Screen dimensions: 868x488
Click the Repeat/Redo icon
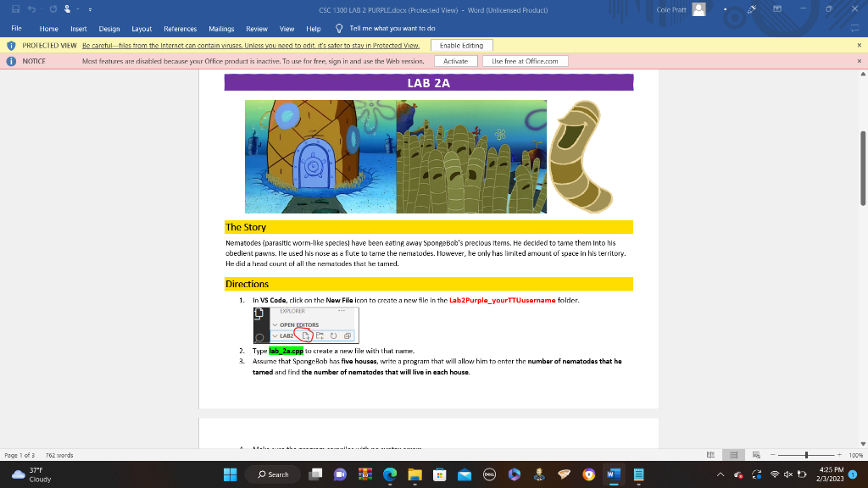click(x=53, y=8)
